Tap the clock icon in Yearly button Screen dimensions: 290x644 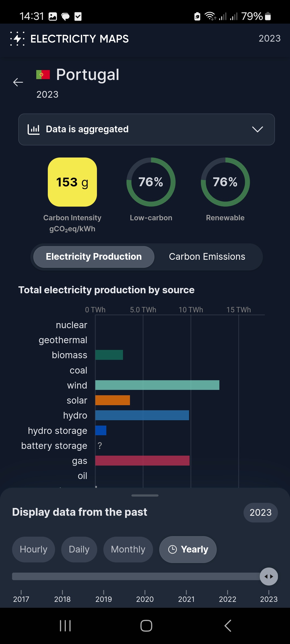tap(172, 549)
